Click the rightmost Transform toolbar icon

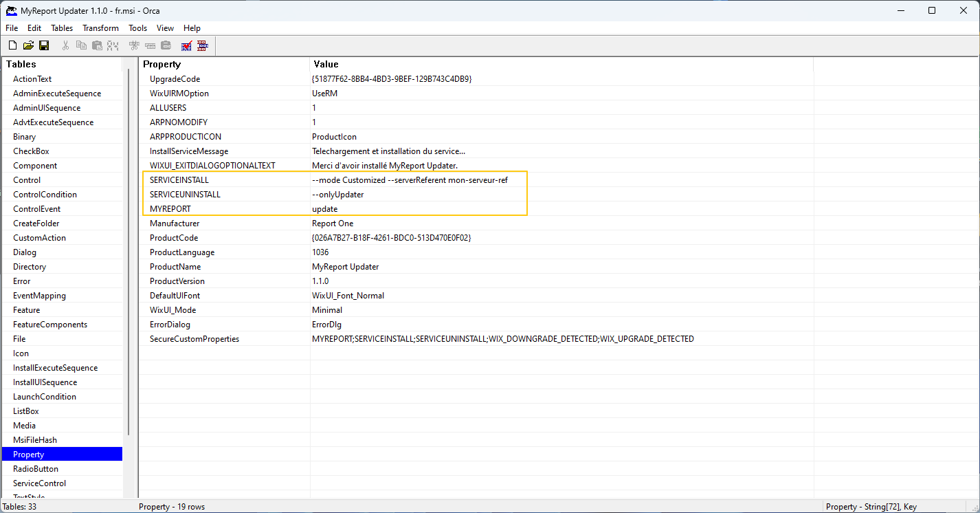point(202,45)
